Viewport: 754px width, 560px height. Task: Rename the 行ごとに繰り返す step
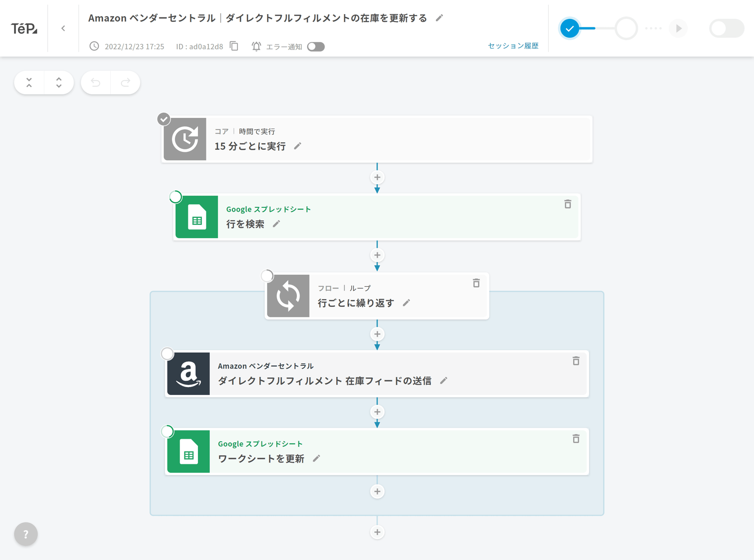pos(406,303)
